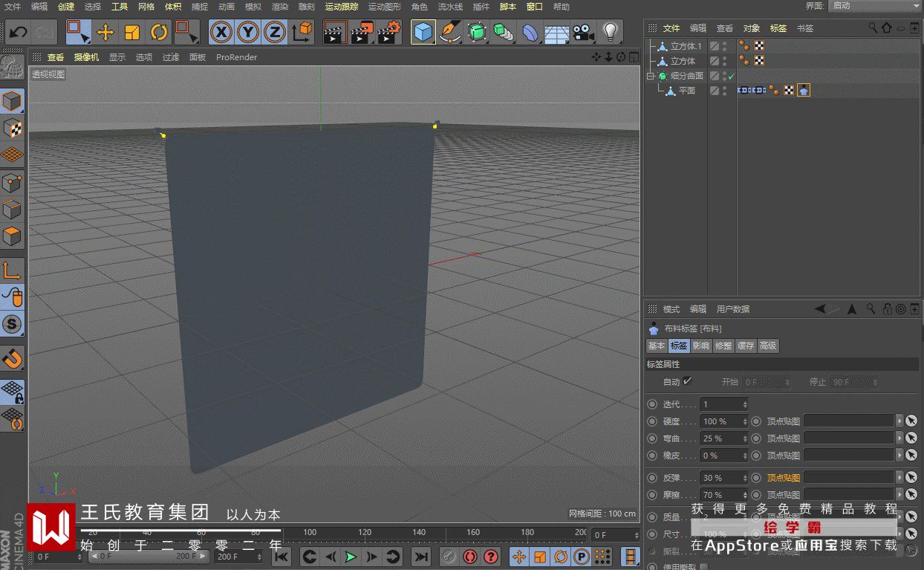Image resolution: width=924 pixels, height=570 pixels.
Task: Go to end of animation
Action: click(420, 557)
